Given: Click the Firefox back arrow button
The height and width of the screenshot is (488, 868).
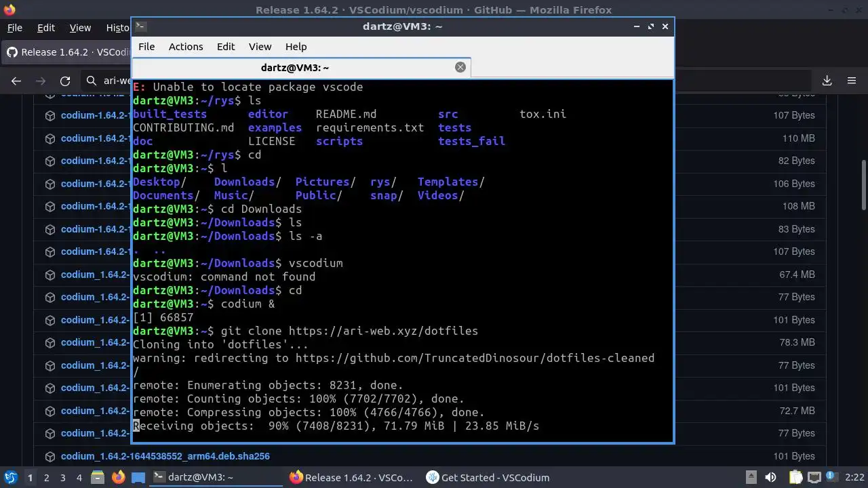Looking at the screenshot, I should (x=16, y=81).
